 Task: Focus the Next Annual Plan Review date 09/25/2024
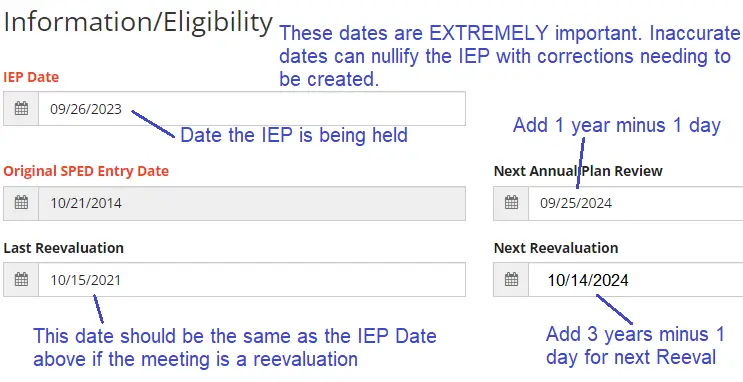[x=635, y=203]
